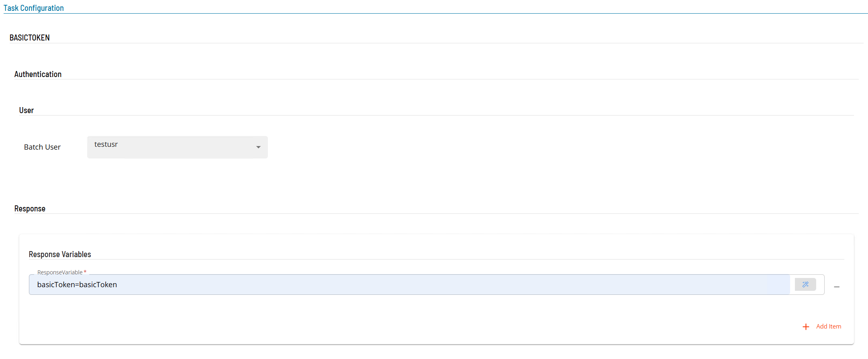The height and width of the screenshot is (359, 868).
Task: Open the Batch User combo box
Action: [178, 147]
